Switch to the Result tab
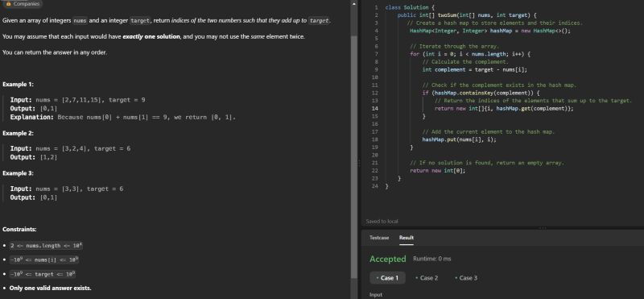The height and width of the screenshot is (299, 644). click(407, 238)
